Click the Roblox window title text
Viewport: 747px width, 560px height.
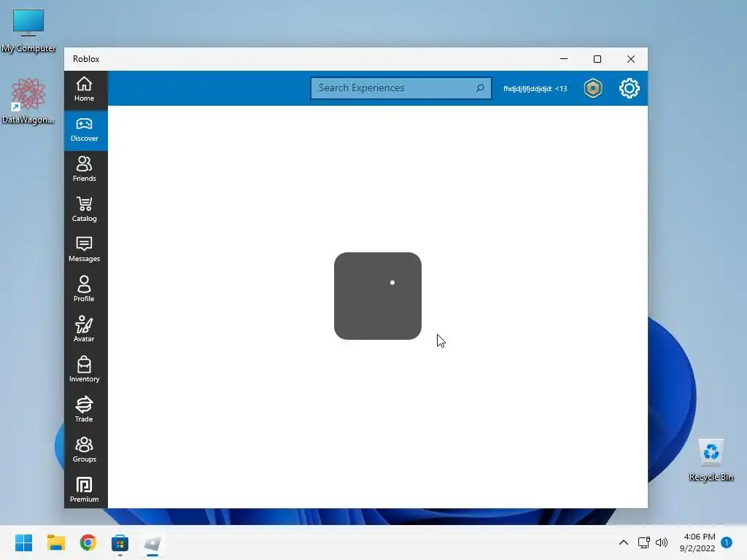(86, 59)
